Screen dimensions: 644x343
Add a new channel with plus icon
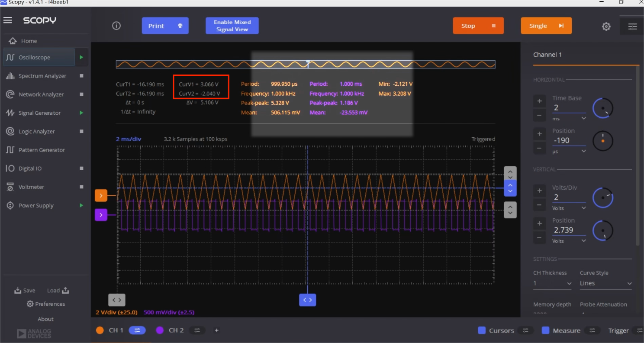(216, 330)
